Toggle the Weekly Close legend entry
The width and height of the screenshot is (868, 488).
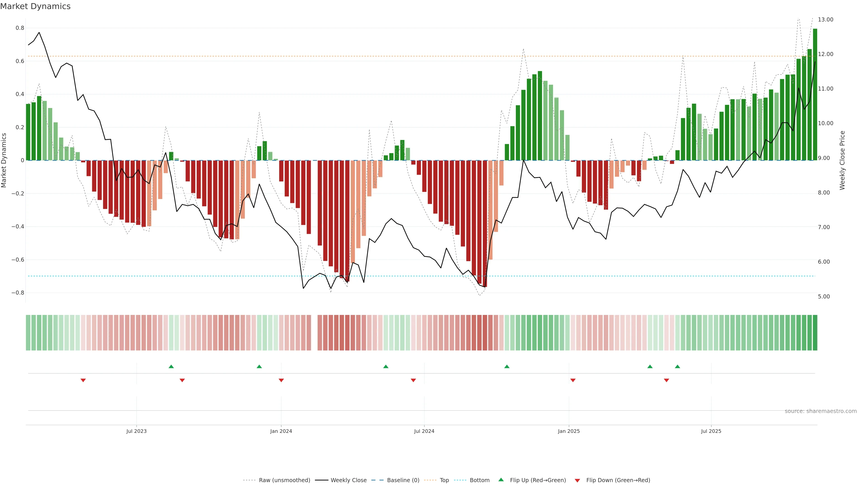click(x=348, y=480)
